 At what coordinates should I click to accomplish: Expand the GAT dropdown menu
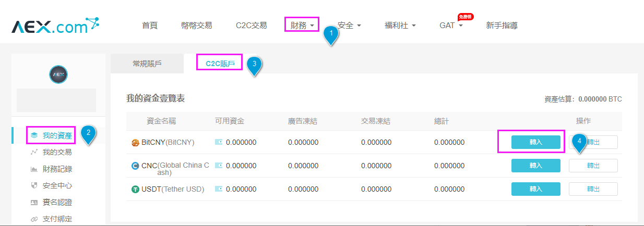point(451,25)
